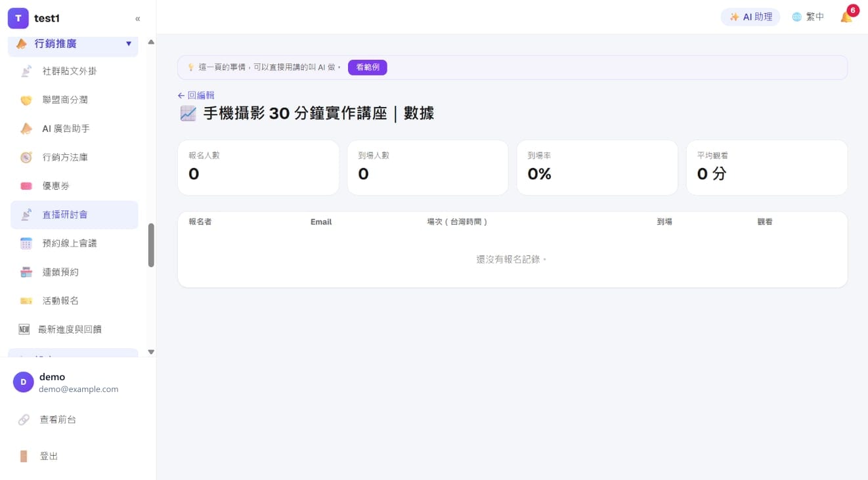Image resolution: width=868 pixels, height=480 pixels.
Task: Click the 到場 column header
Action: [x=664, y=222]
